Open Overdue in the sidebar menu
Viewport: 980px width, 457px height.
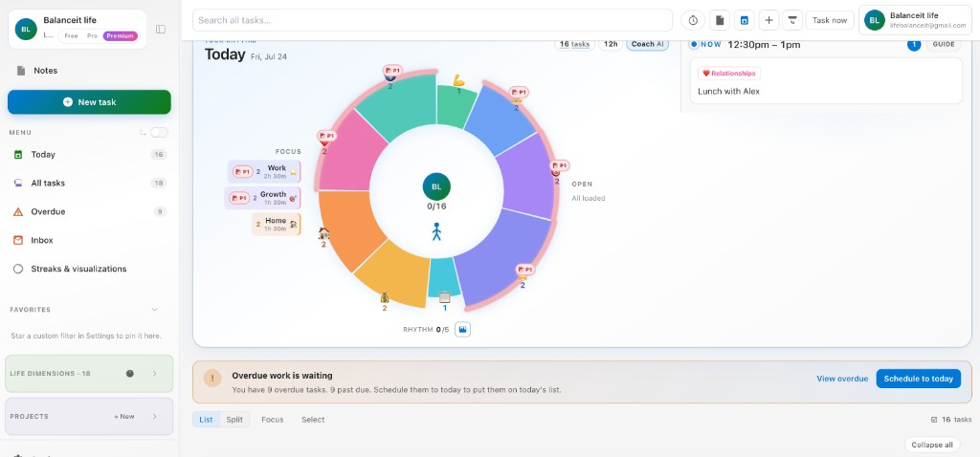[89, 211]
